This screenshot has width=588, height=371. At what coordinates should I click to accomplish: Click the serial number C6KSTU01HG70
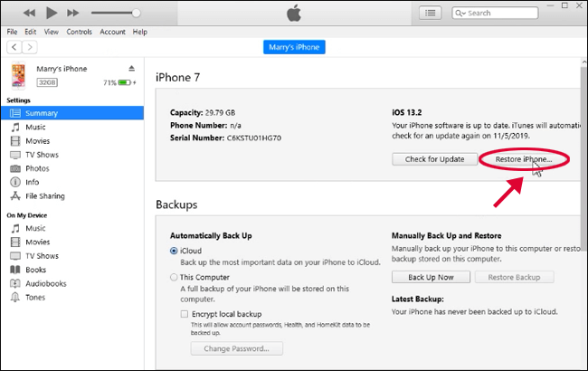pos(254,138)
